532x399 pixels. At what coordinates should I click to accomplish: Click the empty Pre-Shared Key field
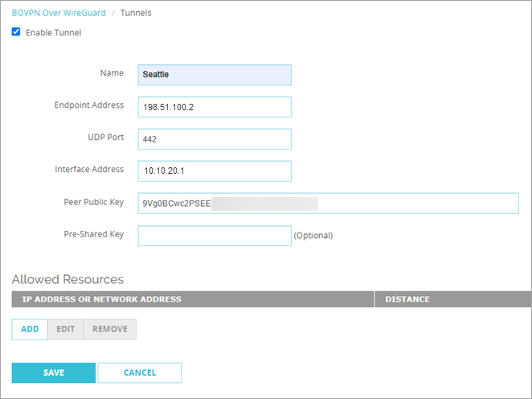215,236
